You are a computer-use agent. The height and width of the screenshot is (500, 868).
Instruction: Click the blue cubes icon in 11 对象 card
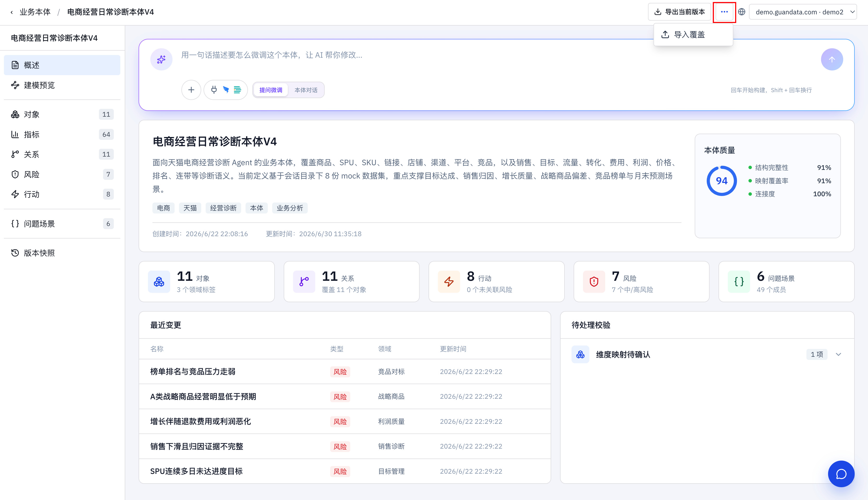coord(159,282)
